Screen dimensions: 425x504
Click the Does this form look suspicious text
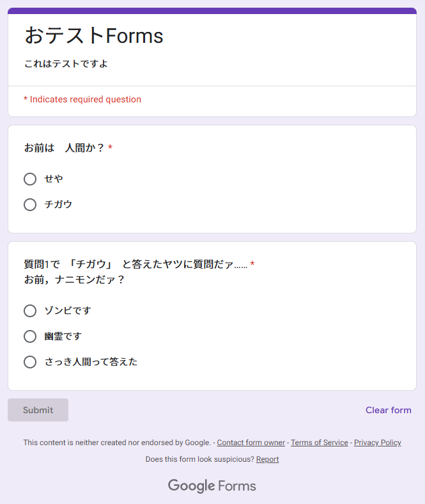[199, 459]
